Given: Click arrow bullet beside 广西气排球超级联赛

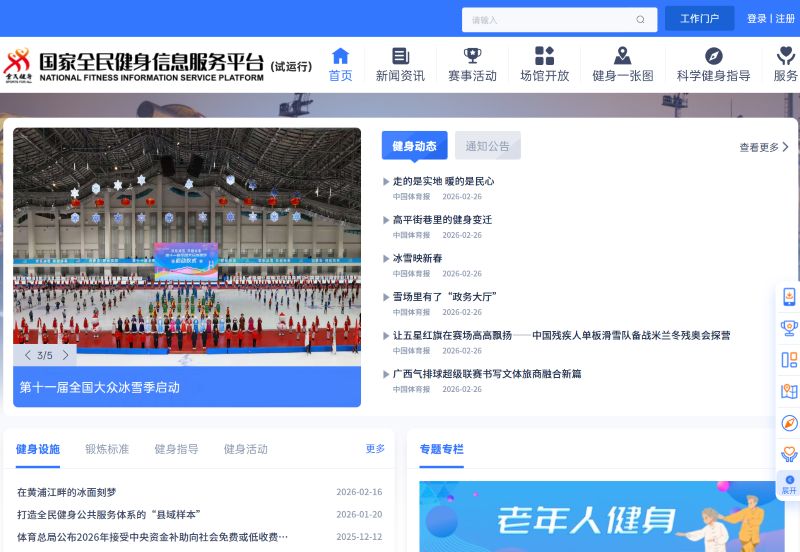Looking at the screenshot, I should point(386,374).
